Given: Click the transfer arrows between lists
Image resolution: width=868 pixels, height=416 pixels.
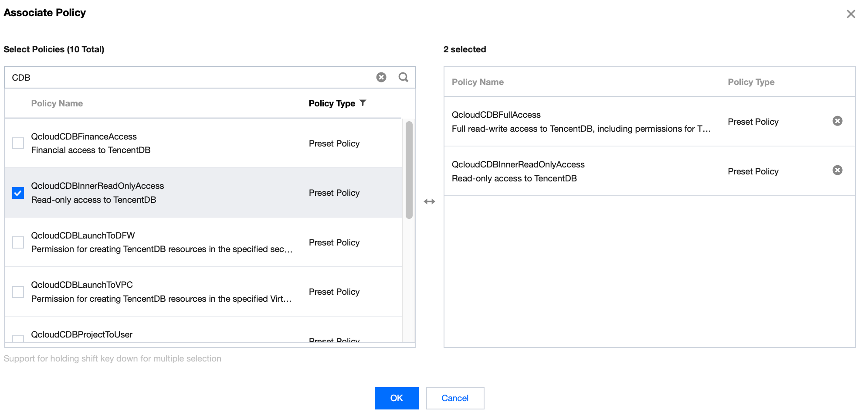Looking at the screenshot, I should 429,201.
